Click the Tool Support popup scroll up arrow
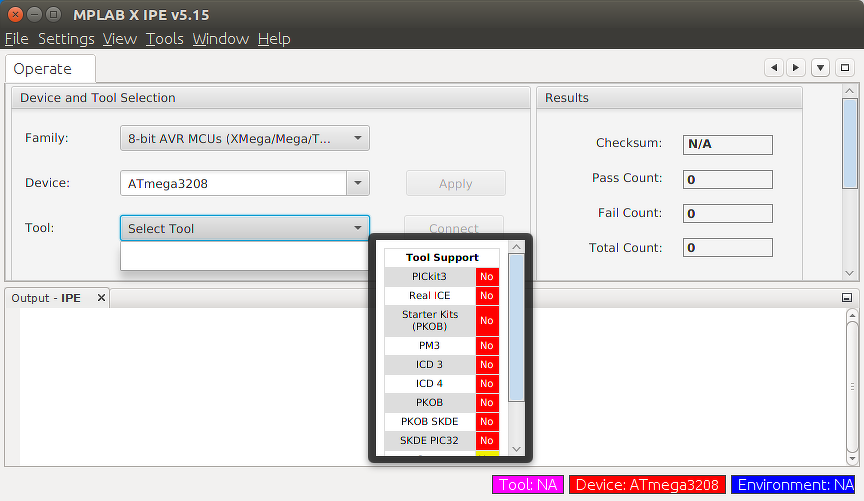 point(516,247)
